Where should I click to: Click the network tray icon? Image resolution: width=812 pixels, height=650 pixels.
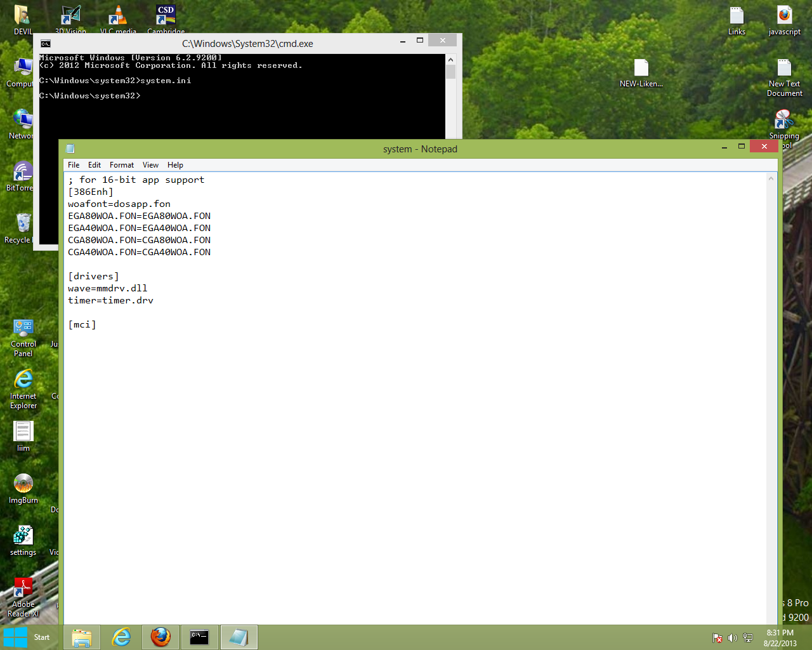748,638
